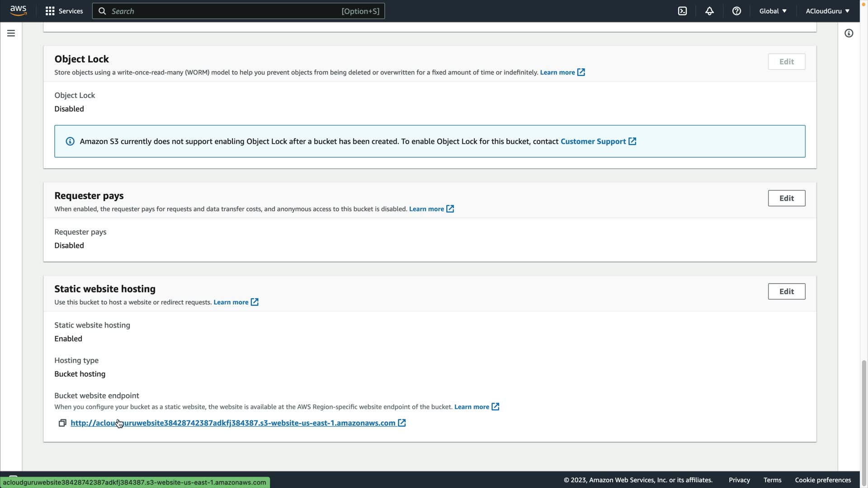This screenshot has height=488, width=868.
Task: Go to the AWS logo home
Action: [x=18, y=10]
